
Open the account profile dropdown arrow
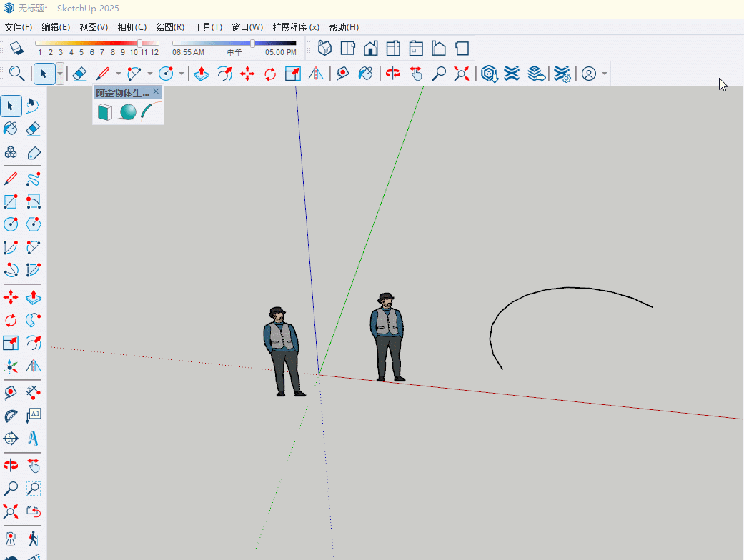point(605,74)
